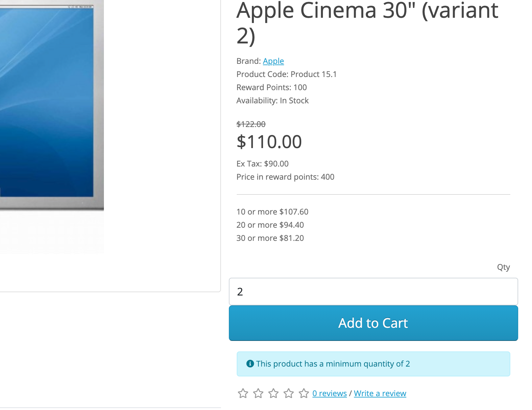The image size is (532, 410).
Task: Click the fifth rating star
Action: pyautogui.click(x=304, y=393)
